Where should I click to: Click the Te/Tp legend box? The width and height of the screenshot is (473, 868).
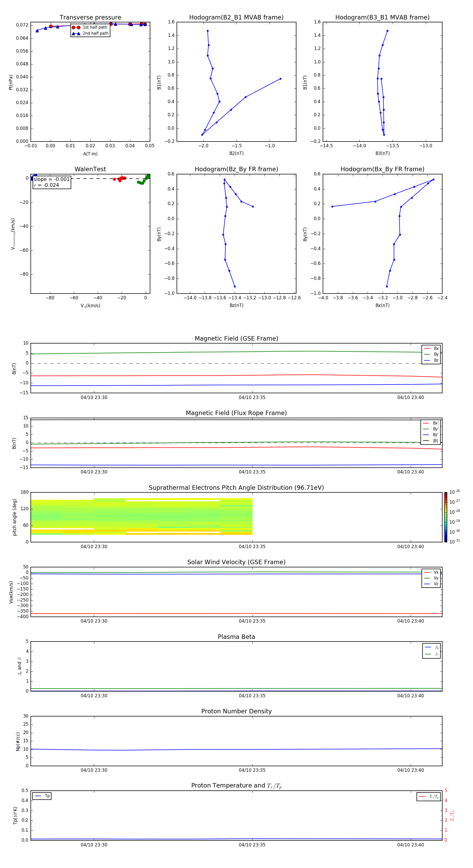(429, 796)
